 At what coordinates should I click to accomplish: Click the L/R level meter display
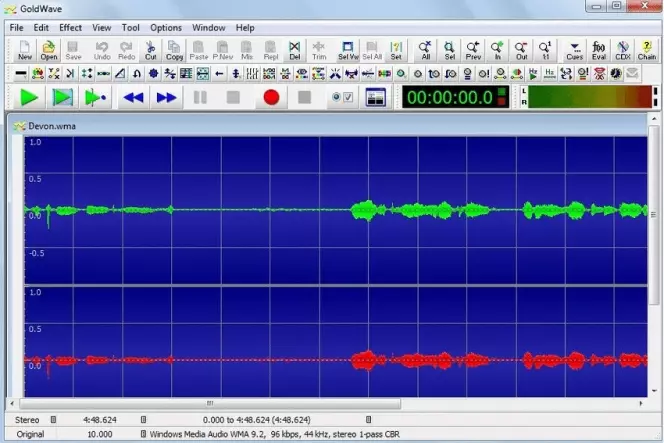pos(589,97)
